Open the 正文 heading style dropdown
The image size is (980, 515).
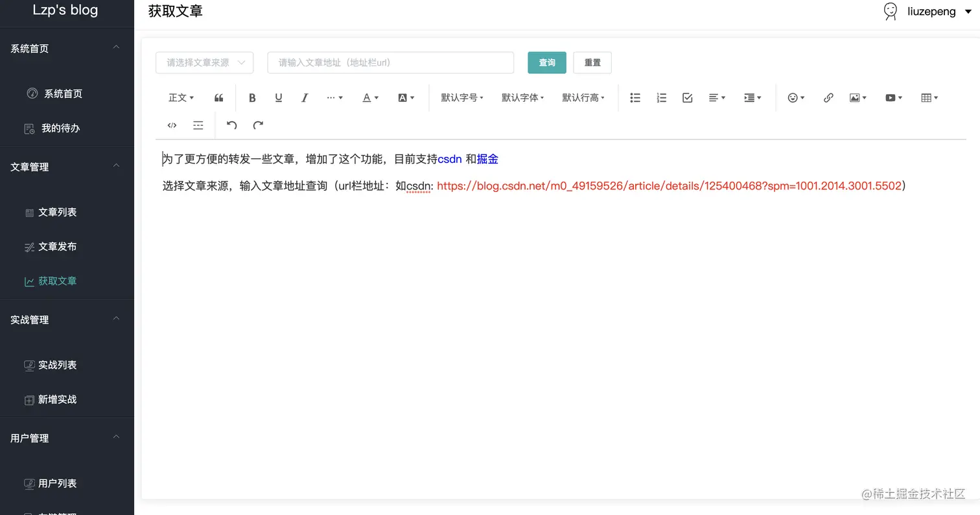pos(181,98)
